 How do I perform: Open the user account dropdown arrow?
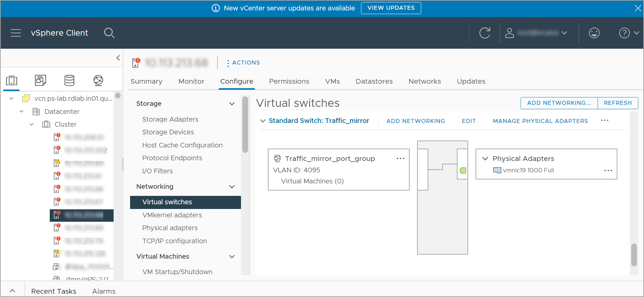pos(564,33)
